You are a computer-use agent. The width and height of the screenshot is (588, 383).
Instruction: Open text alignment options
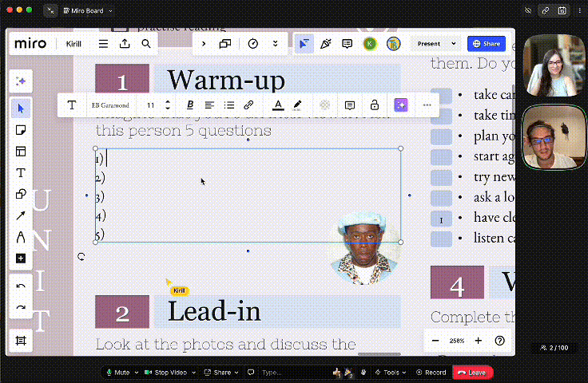pyautogui.click(x=209, y=105)
